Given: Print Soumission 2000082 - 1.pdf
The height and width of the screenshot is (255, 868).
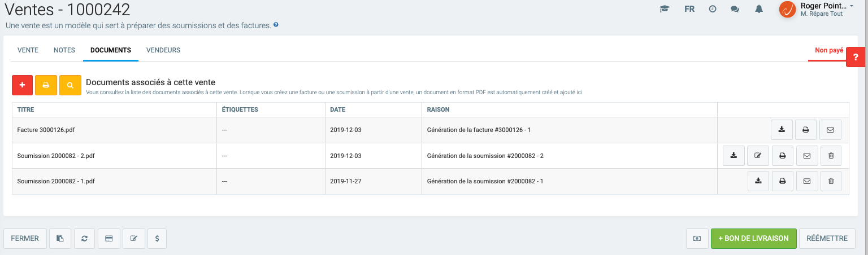Looking at the screenshot, I should click(782, 181).
